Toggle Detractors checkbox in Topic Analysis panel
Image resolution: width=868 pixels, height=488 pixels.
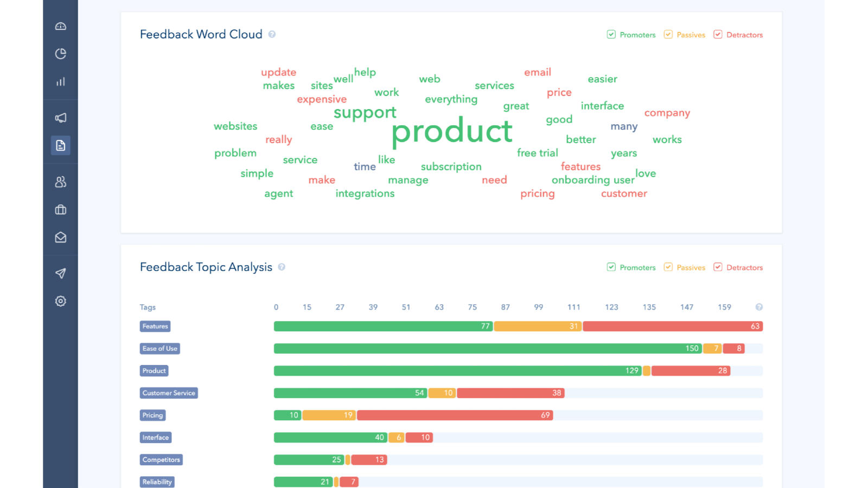tap(718, 267)
